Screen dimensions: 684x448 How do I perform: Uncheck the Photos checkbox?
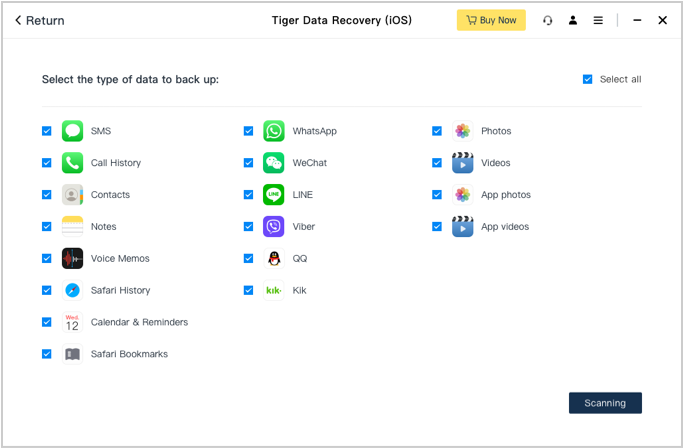[x=437, y=131]
